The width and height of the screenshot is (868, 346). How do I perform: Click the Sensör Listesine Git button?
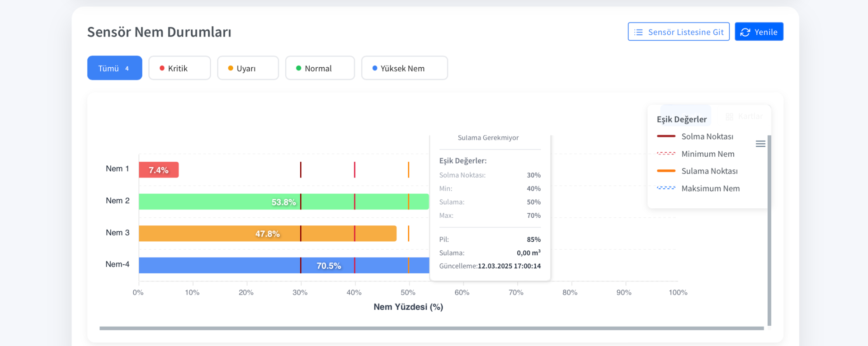tap(678, 32)
